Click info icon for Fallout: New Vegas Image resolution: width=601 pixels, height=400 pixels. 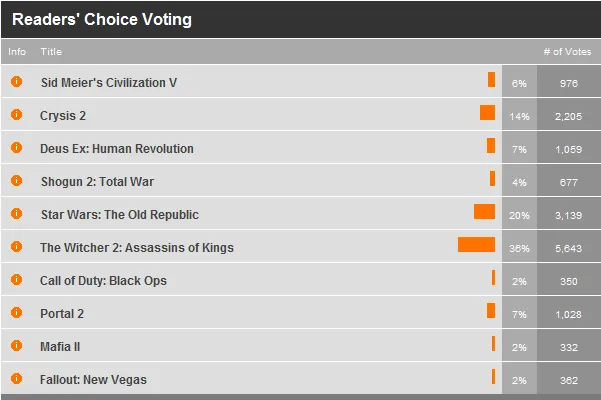coord(16,379)
